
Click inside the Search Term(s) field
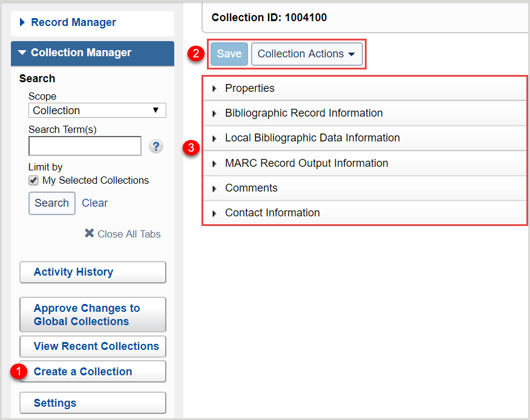click(85, 146)
